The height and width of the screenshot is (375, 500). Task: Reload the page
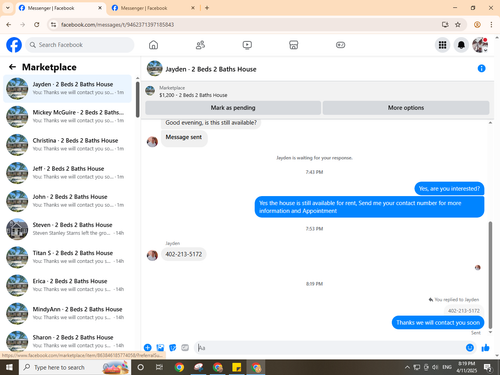pos(37,24)
